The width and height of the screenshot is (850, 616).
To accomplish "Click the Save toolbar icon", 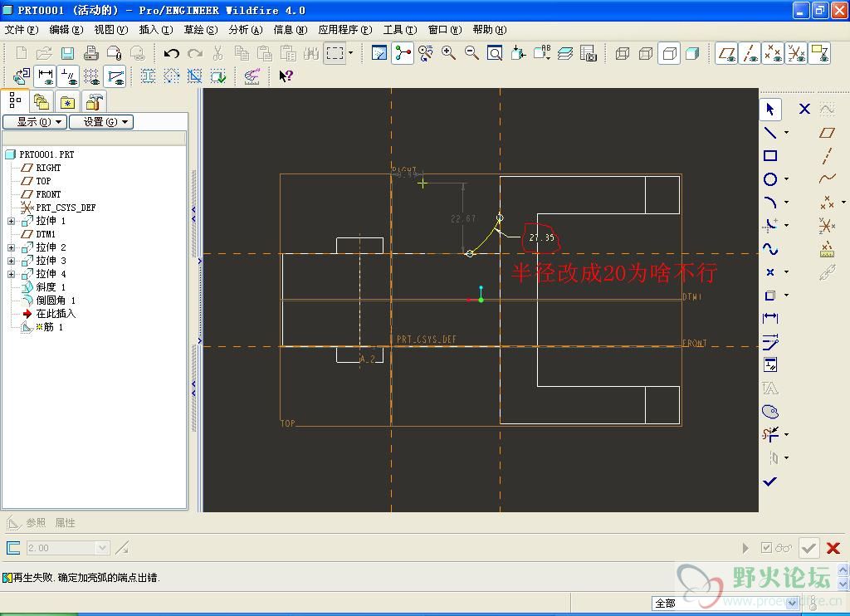I will click(67, 53).
